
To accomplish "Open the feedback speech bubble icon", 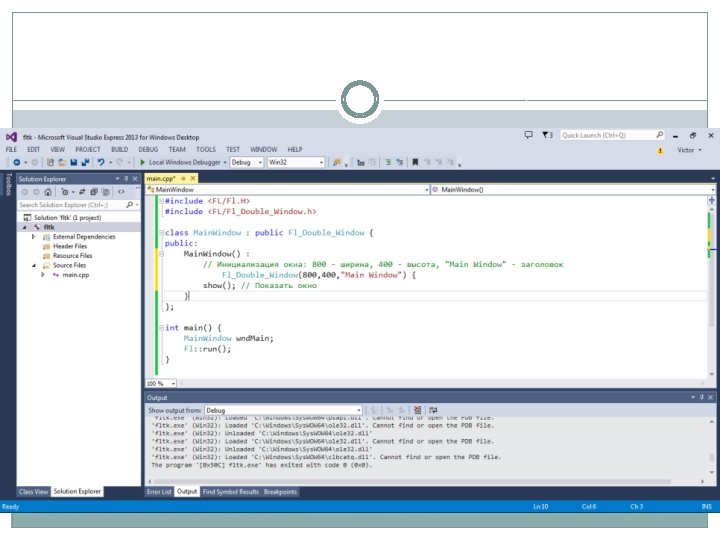I will click(529, 135).
